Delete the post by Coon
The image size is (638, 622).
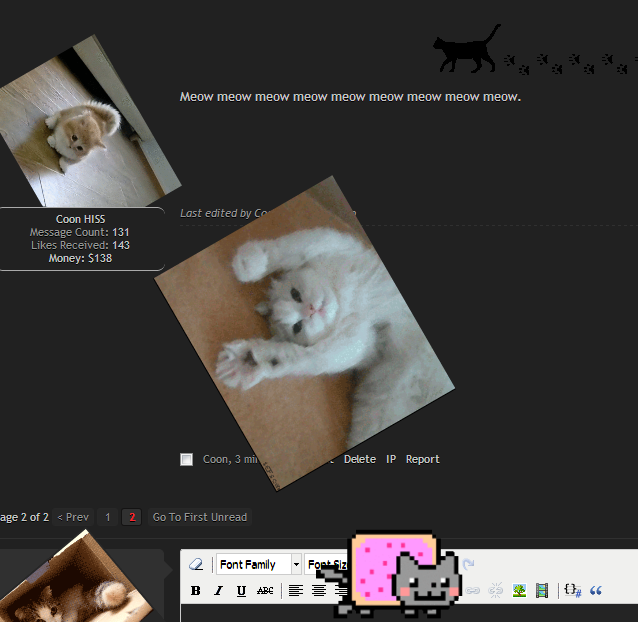359,459
